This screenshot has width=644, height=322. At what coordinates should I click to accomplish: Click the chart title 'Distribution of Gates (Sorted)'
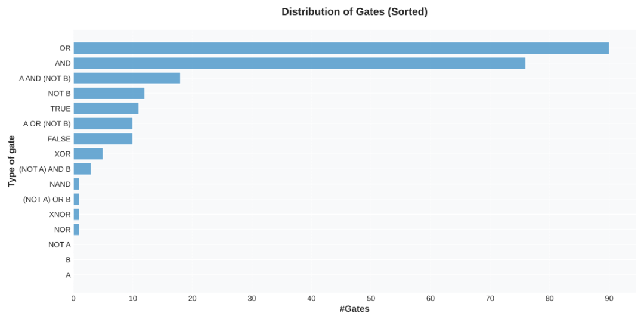354,12
